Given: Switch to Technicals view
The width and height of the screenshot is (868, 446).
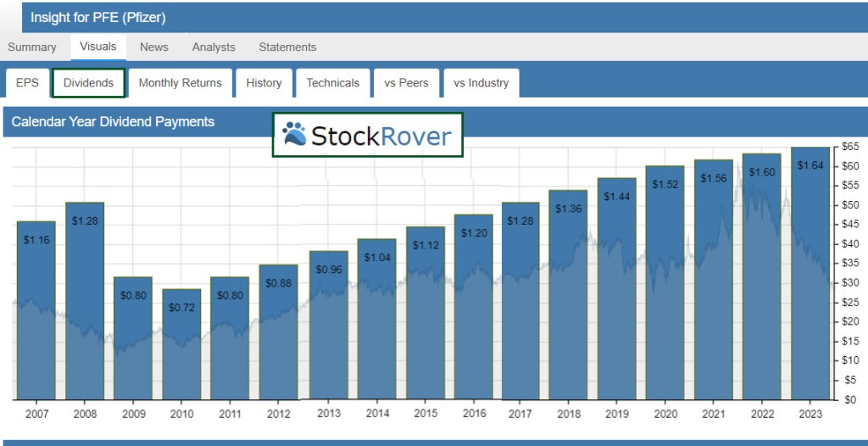Looking at the screenshot, I should tap(333, 83).
